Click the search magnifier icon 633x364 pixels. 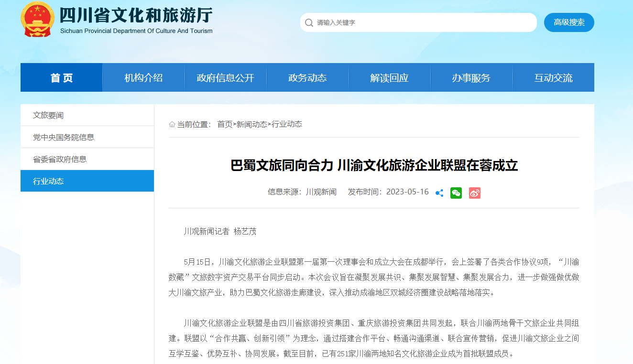click(309, 22)
